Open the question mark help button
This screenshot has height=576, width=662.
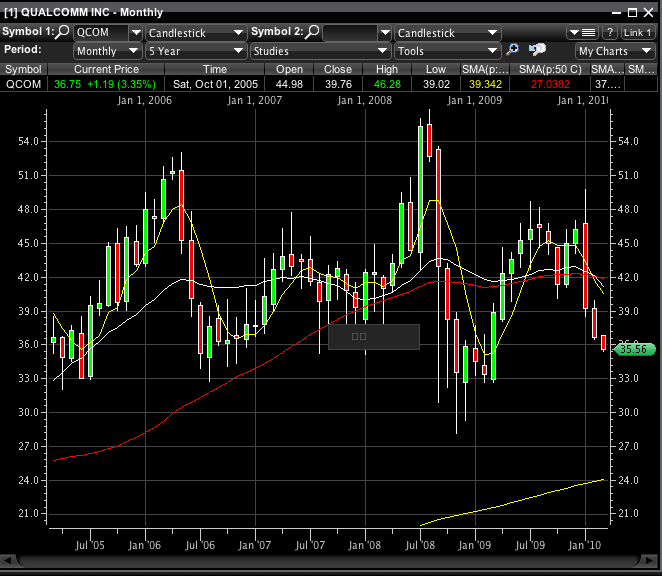[x=609, y=33]
